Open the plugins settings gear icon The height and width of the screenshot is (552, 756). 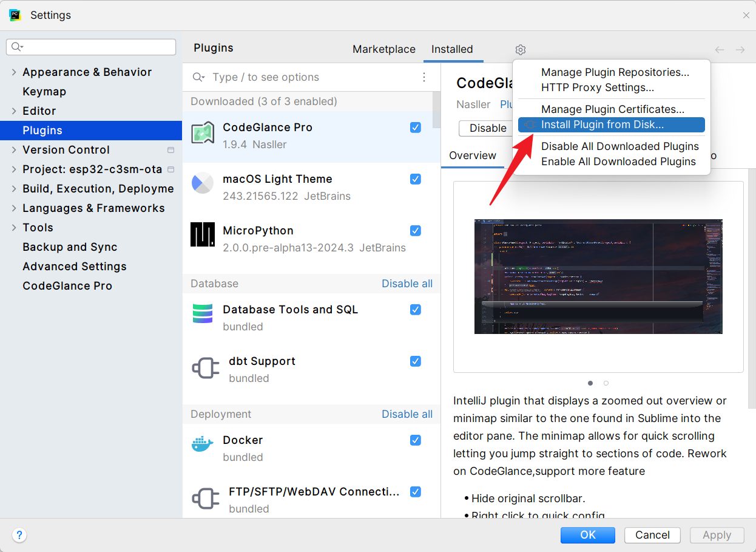pos(520,49)
